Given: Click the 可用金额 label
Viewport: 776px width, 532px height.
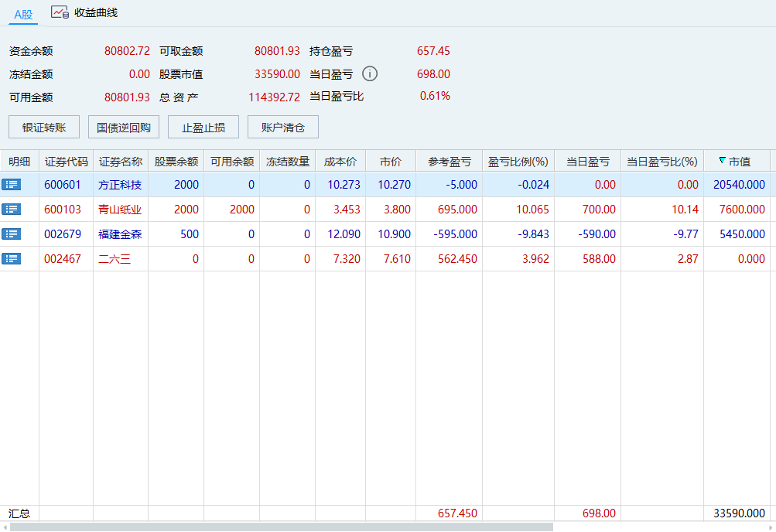Looking at the screenshot, I should [31, 97].
